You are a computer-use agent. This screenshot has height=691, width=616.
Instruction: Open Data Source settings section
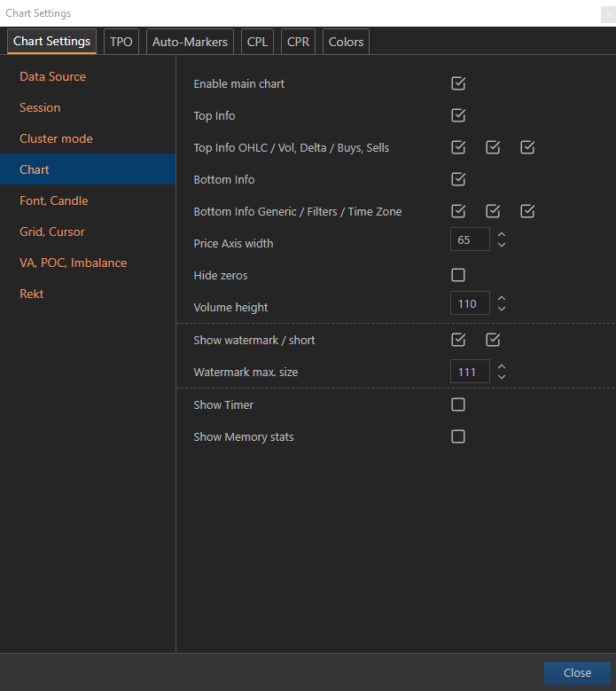coord(88,76)
